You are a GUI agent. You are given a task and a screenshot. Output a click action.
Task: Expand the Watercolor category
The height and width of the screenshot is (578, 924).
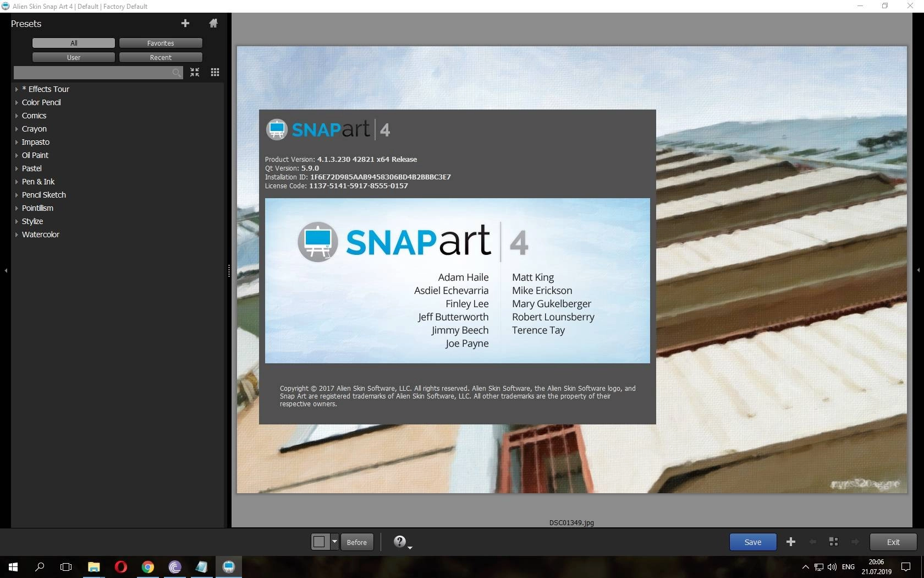click(16, 235)
